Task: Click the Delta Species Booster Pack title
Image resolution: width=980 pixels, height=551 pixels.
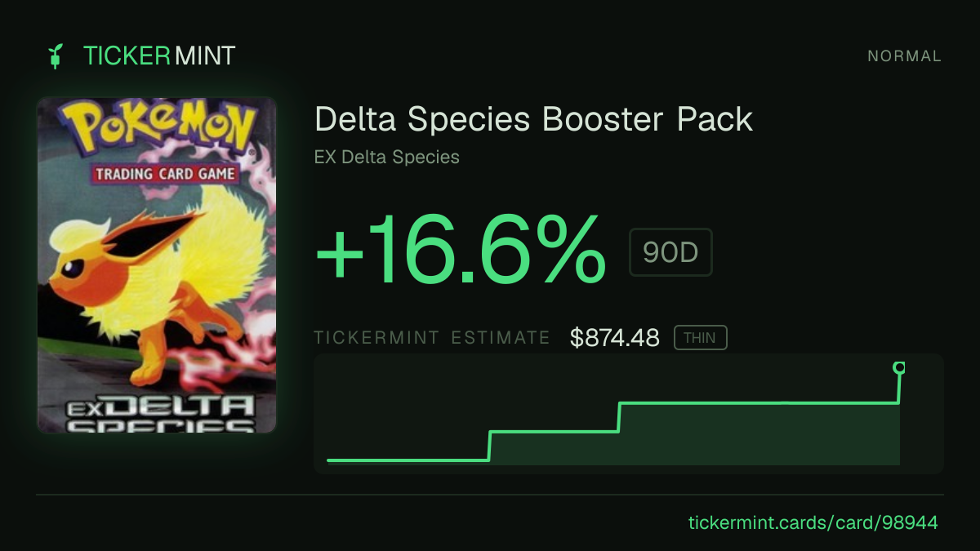Action: [533, 119]
